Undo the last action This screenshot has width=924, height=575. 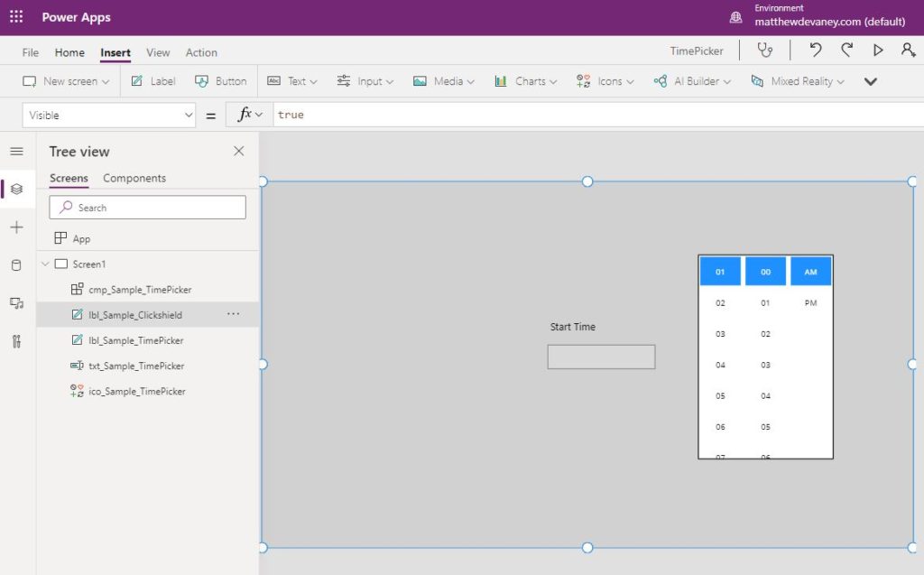[x=816, y=51]
